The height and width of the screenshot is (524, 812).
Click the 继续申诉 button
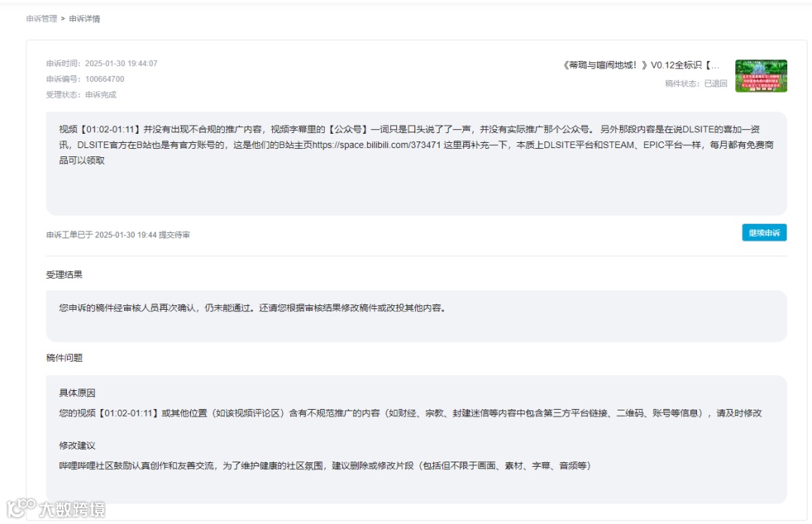coord(764,232)
